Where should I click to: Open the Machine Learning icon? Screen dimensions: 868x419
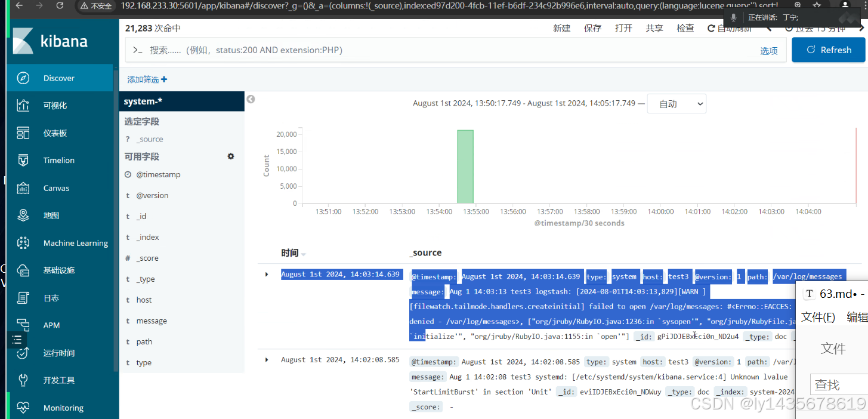(23, 243)
